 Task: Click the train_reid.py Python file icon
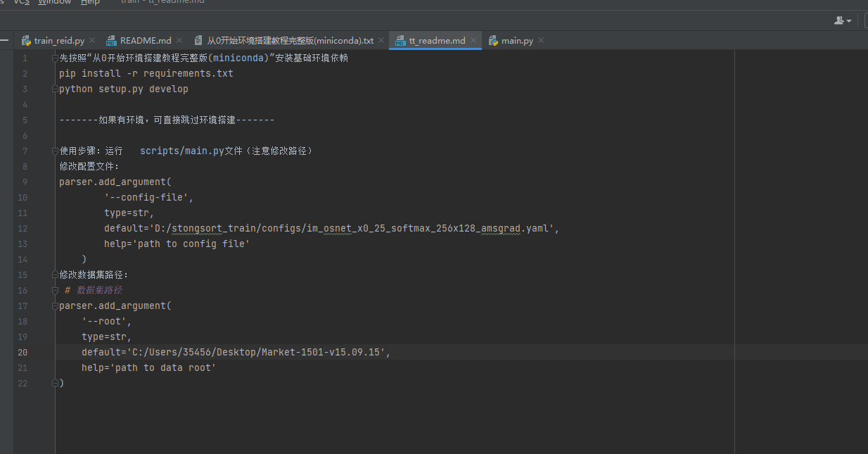pos(27,41)
